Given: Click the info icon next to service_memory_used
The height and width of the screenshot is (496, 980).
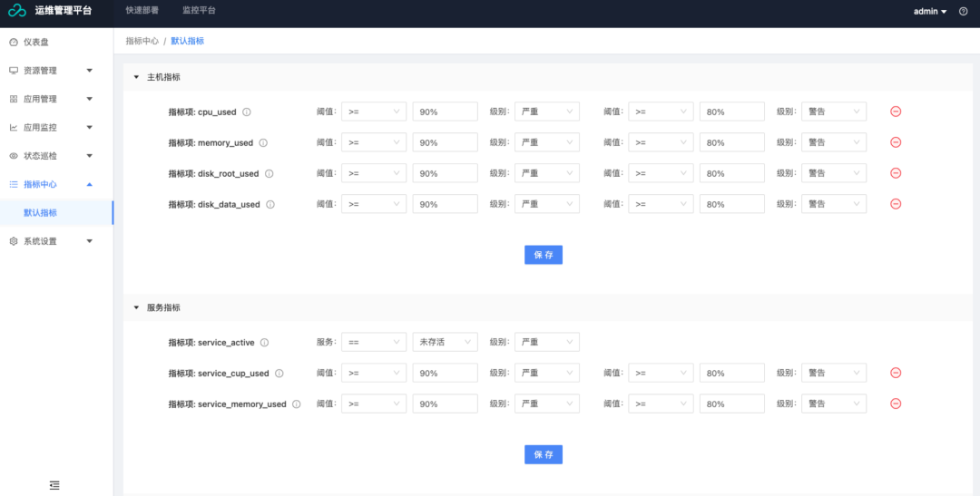Looking at the screenshot, I should (x=296, y=404).
